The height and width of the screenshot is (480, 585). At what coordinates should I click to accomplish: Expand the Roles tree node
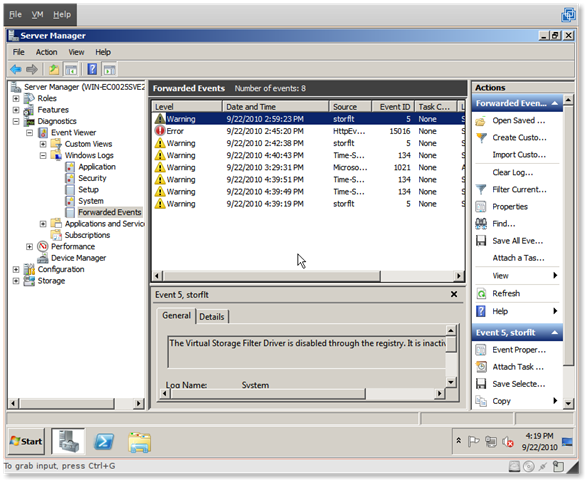(x=16, y=98)
